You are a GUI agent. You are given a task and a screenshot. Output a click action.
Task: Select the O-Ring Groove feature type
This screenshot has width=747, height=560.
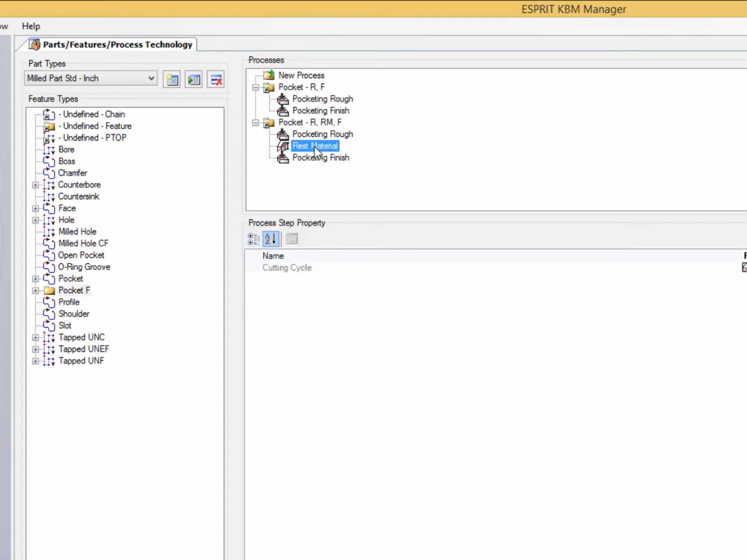pos(84,267)
